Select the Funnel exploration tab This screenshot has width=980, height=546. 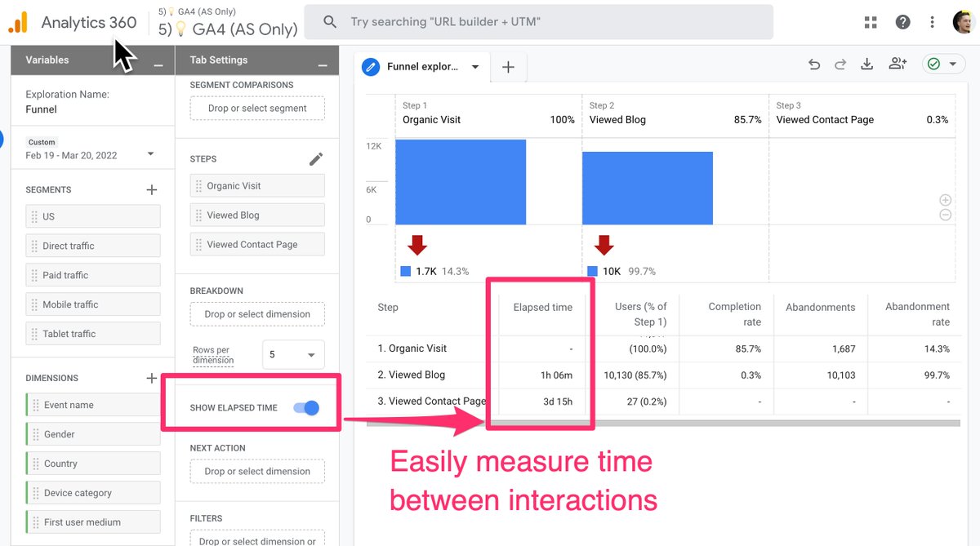(423, 67)
